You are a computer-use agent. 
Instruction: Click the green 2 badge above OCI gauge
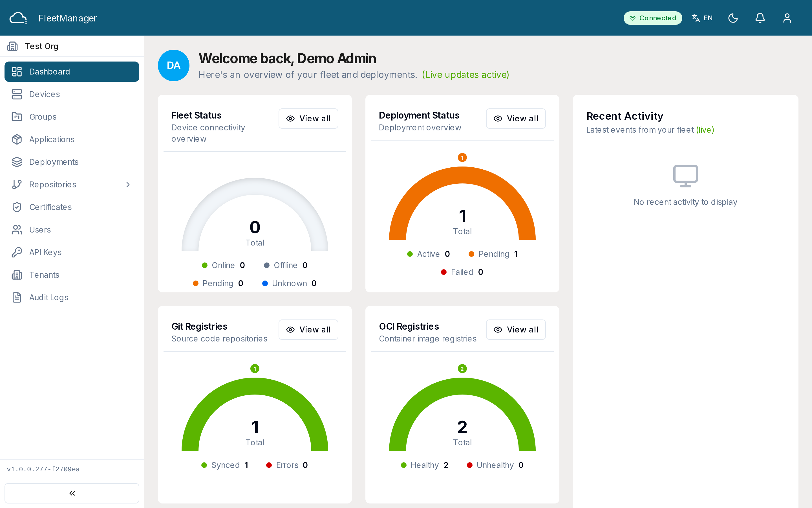(462, 369)
